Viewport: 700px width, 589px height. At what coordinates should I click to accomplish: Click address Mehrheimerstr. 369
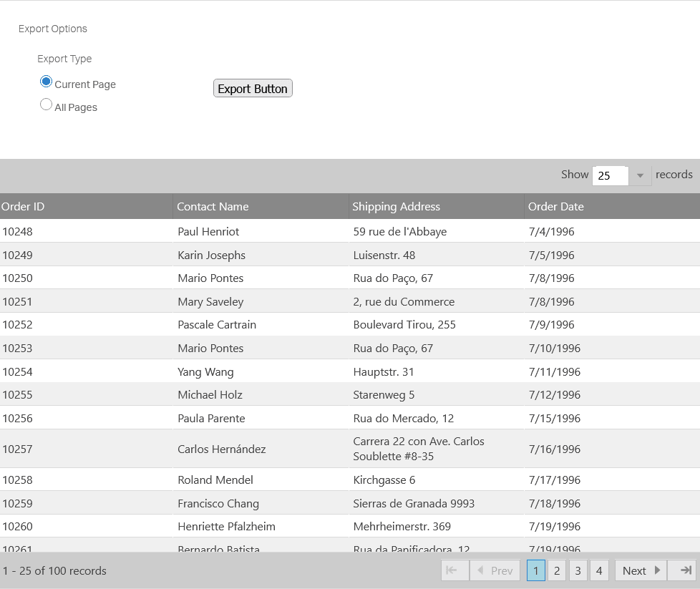(x=402, y=527)
